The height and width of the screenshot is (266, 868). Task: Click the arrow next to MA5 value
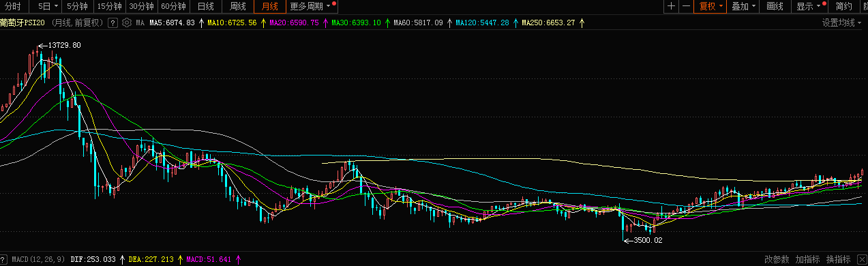coord(202,23)
